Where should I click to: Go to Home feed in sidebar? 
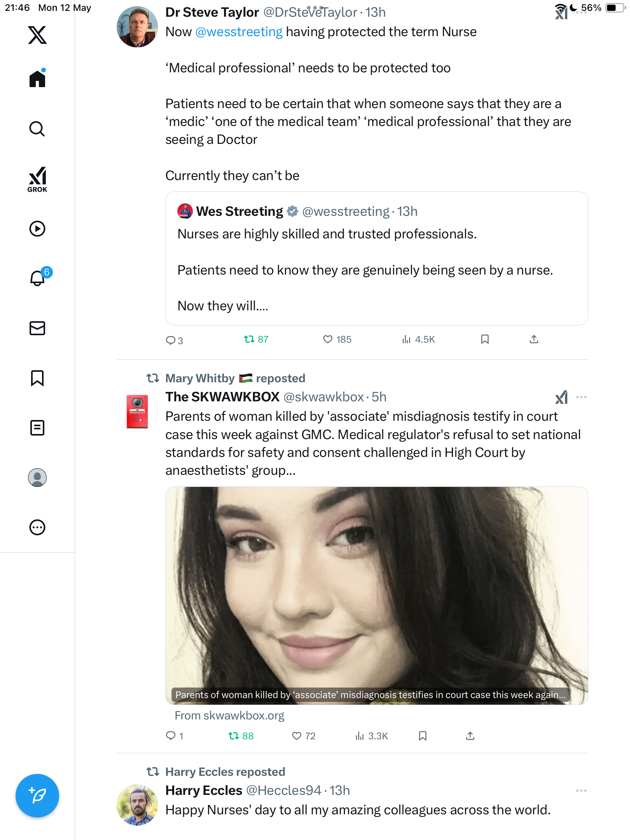point(37,78)
